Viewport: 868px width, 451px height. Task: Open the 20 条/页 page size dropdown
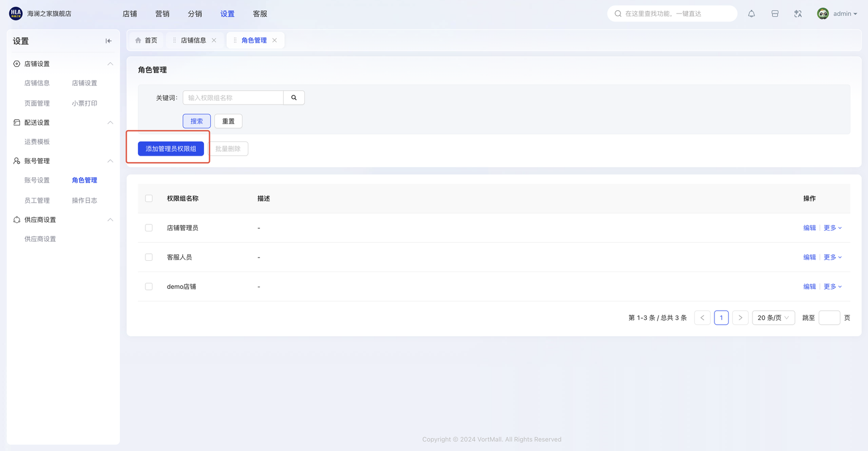pyautogui.click(x=773, y=318)
